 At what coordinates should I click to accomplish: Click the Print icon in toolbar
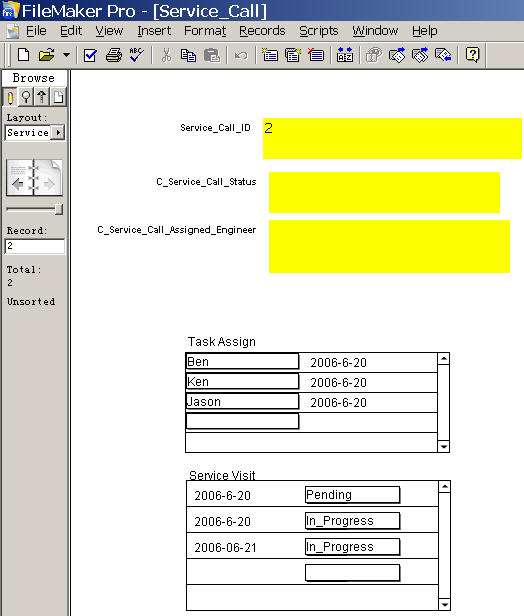click(114, 55)
